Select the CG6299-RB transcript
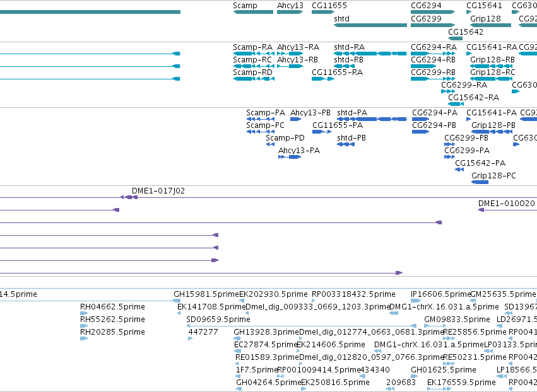The height and width of the screenshot is (392, 537). (x=433, y=79)
